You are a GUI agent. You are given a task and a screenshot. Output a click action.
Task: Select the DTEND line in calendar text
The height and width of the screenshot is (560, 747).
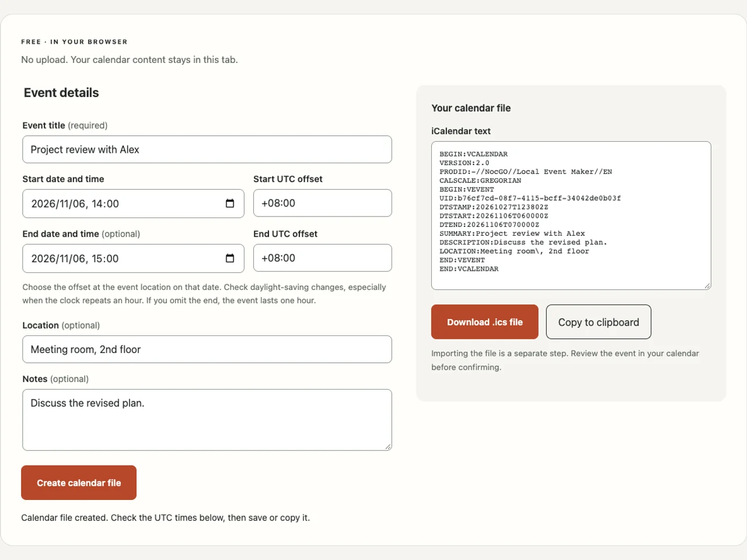pyautogui.click(x=489, y=225)
